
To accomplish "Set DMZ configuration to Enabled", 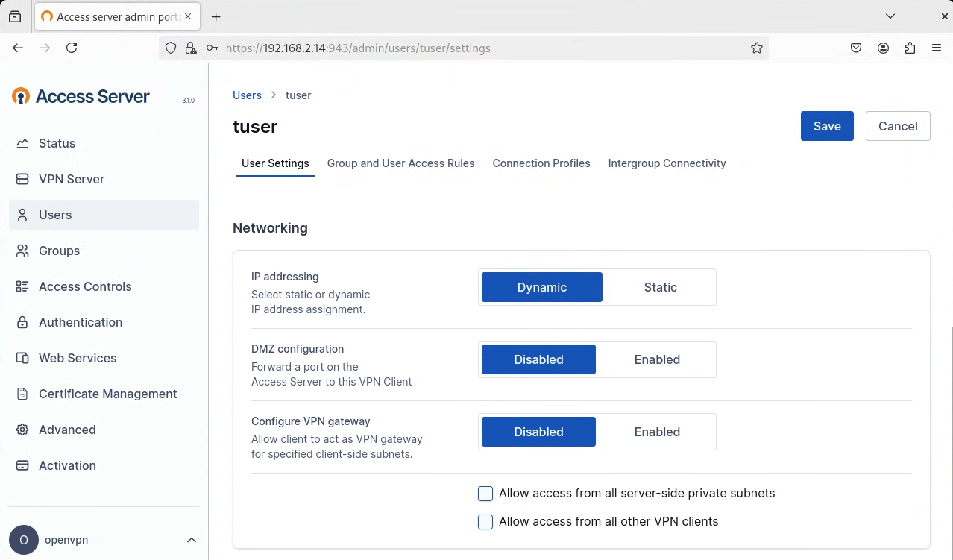I will (657, 359).
